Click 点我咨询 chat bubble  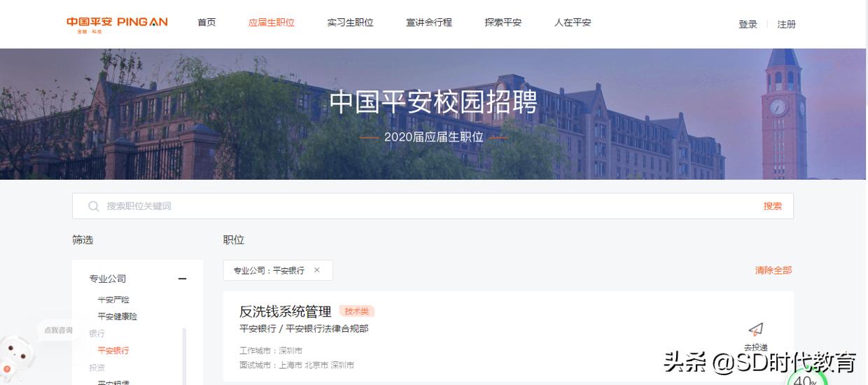(58, 330)
